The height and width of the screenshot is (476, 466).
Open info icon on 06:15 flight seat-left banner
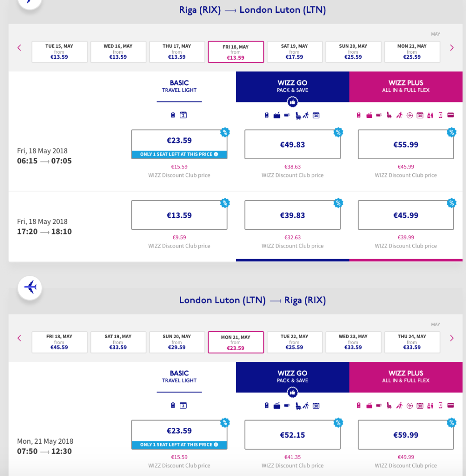pyautogui.click(x=216, y=154)
